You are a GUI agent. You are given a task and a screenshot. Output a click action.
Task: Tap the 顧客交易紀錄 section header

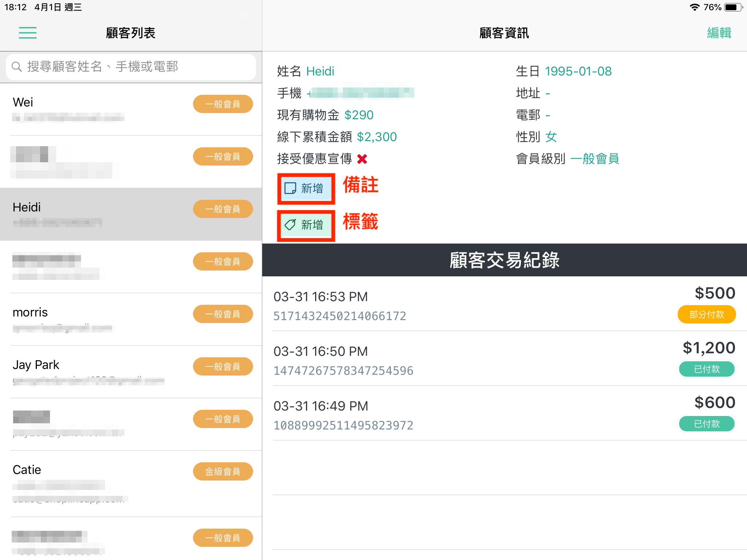[504, 260]
